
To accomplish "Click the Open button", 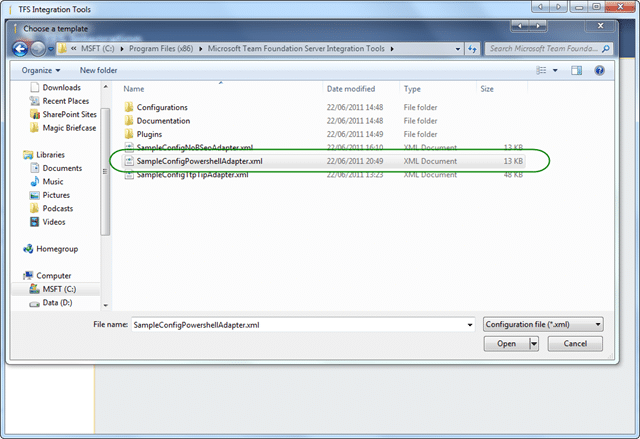I will coord(506,344).
